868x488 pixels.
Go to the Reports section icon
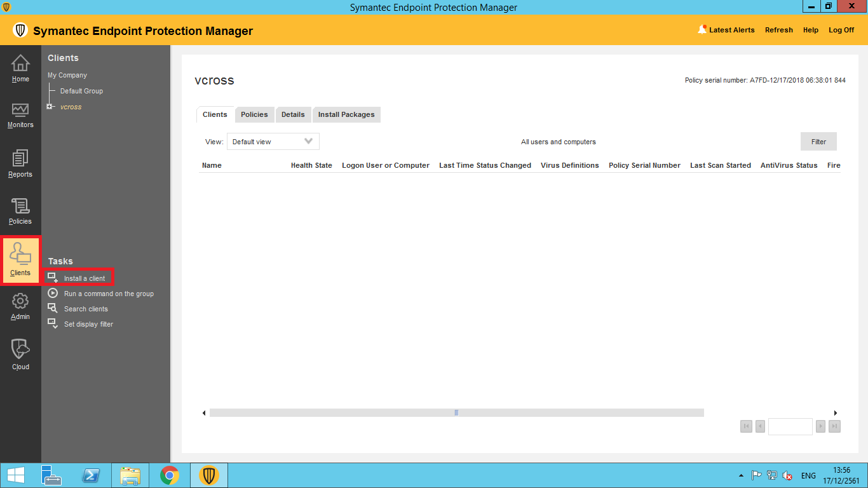pos(20,158)
